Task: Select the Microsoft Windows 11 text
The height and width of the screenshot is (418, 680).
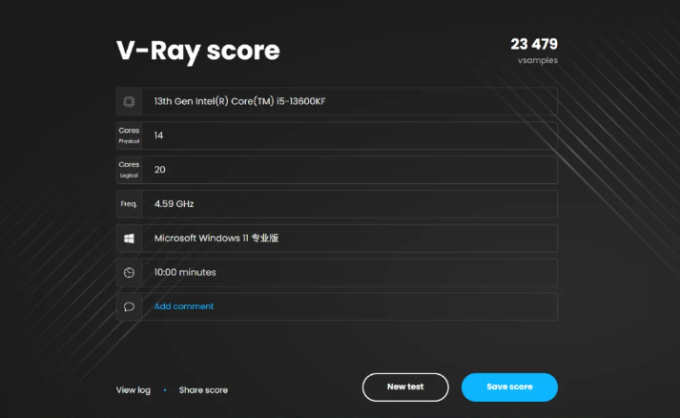Action: click(216, 238)
